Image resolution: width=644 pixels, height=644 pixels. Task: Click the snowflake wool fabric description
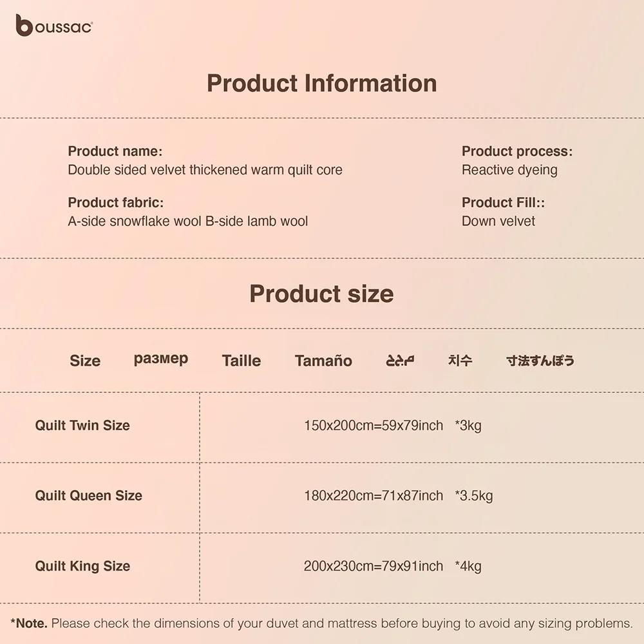click(187, 221)
